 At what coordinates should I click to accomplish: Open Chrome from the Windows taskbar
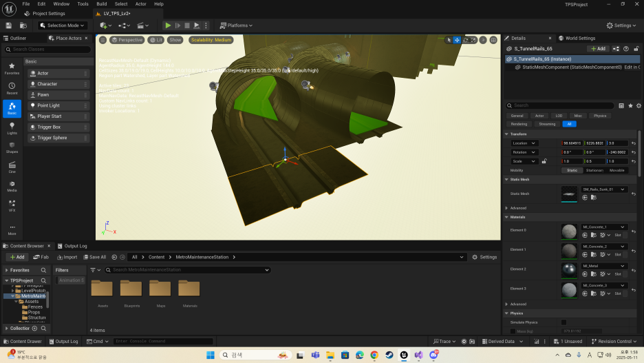tap(374, 355)
